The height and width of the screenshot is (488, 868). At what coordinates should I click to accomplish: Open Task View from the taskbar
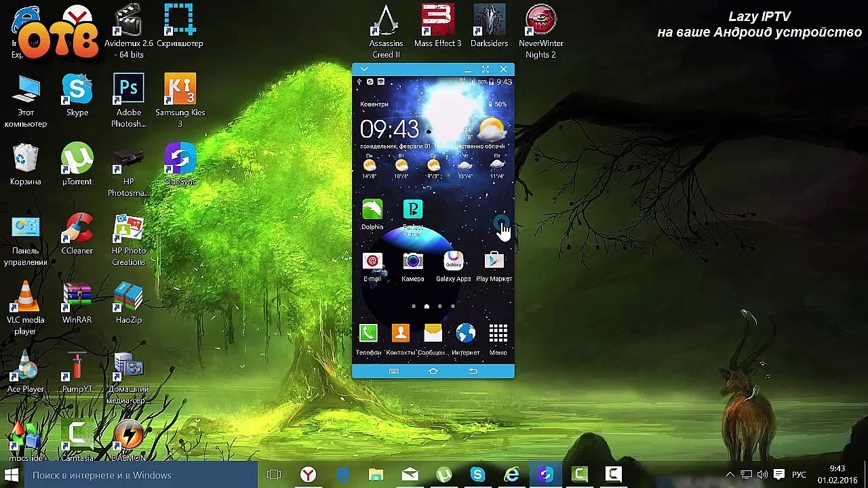point(274,475)
